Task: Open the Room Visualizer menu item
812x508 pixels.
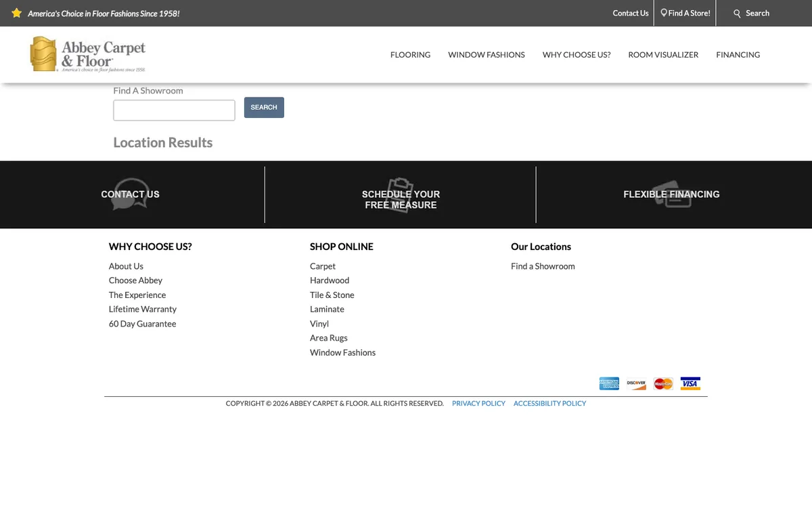Action: [663, 55]
